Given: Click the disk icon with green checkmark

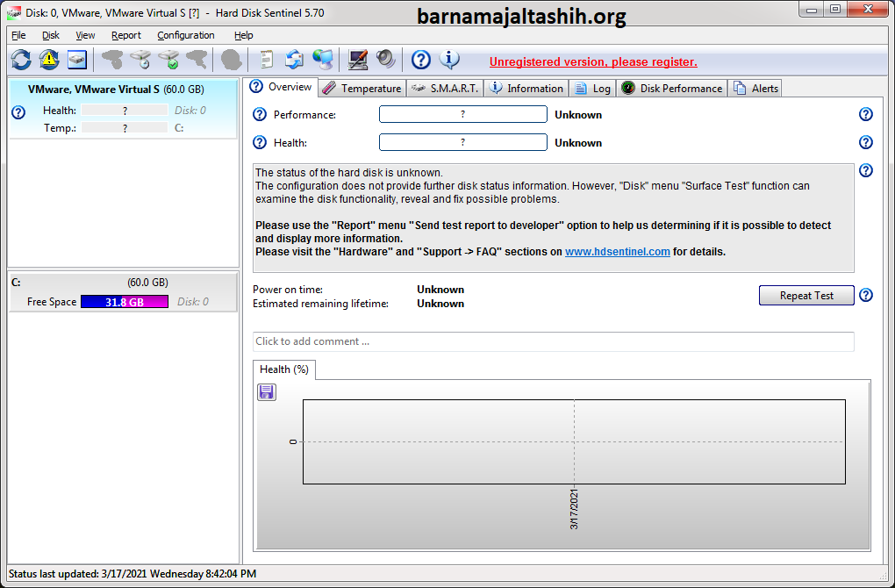Looking at the screenshot, I should [x=169, y=60].
